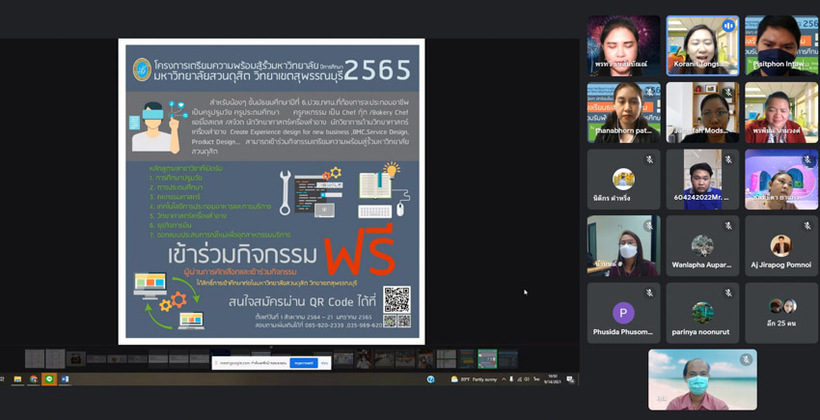820x420 pixels.
Task: Open the 'อีก 25 คน' more participants tile
Action: pyautogui.click(x=781, y=313)
